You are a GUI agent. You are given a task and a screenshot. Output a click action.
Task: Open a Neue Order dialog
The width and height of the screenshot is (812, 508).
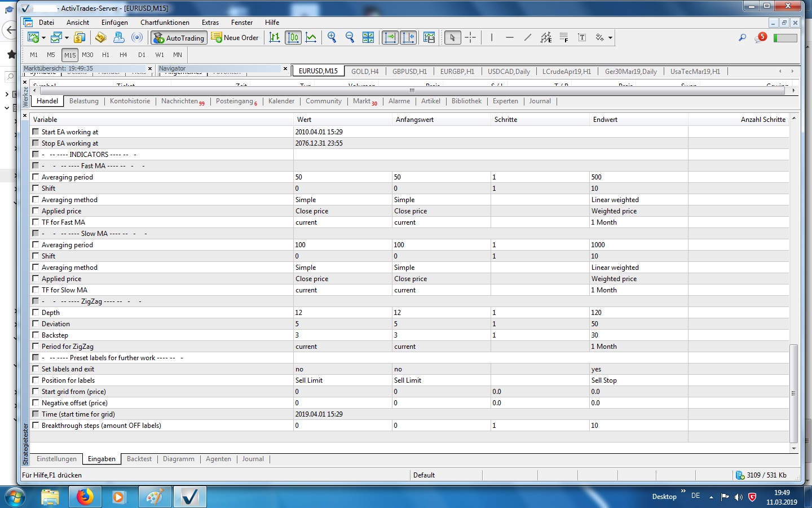[x=235, y=38]
